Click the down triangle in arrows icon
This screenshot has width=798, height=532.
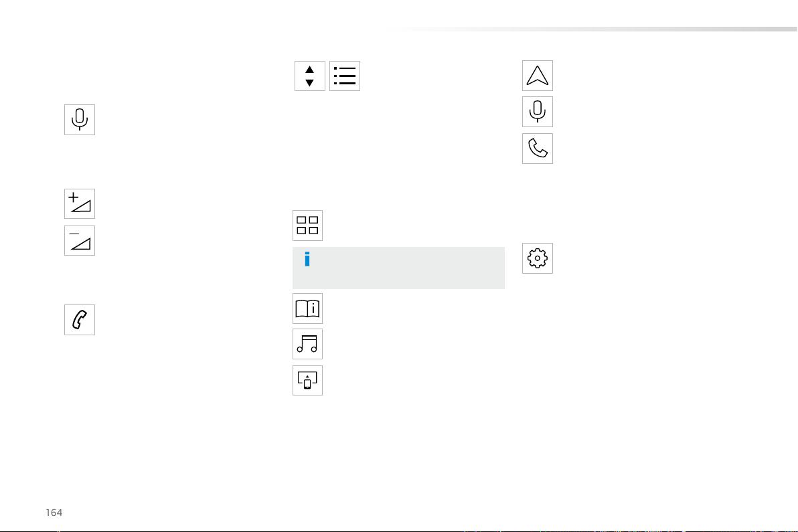(309, 83)
